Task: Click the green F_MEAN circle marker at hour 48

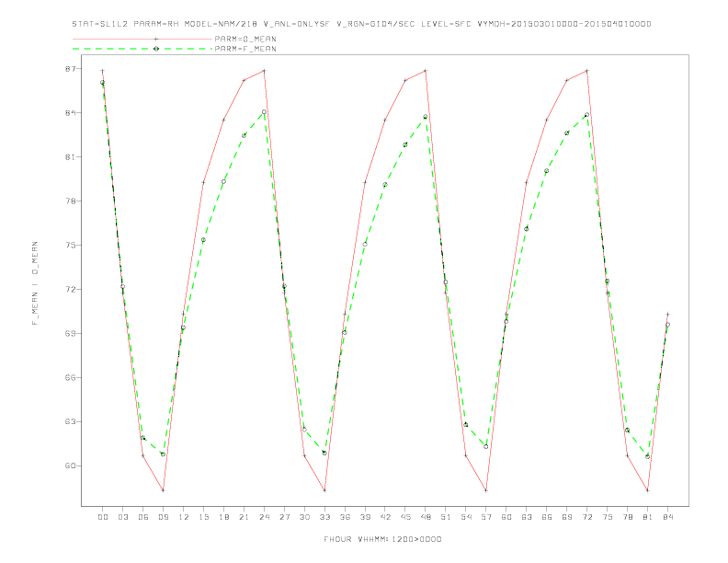Action: (x=426, y=117)
